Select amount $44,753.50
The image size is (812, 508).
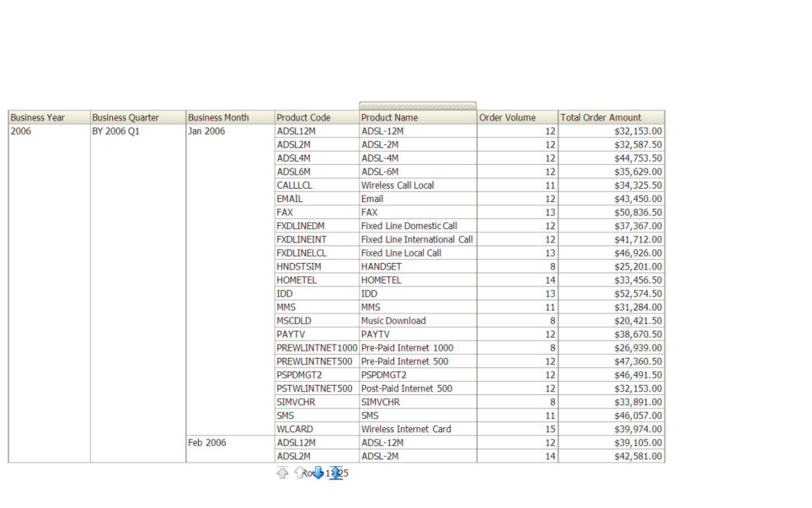tap(638, 158)
